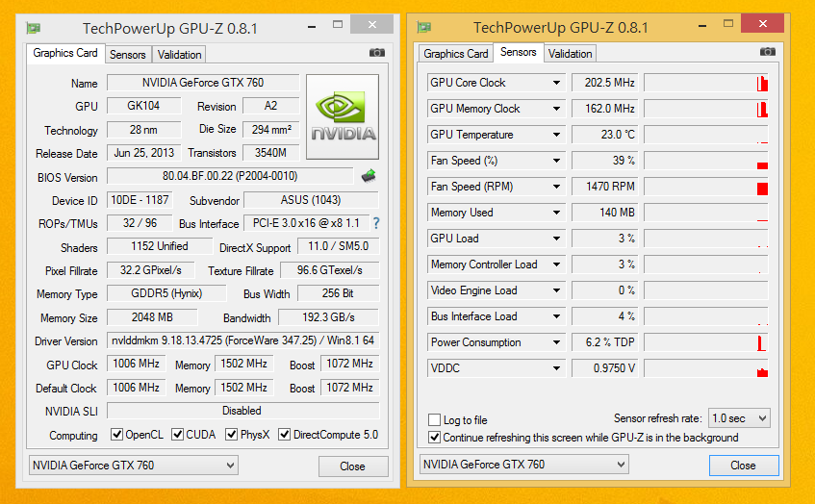Click the Fan Speed (RPM) history graph
The height and width of the screenshot is (504, 815).
click(706, 187)
